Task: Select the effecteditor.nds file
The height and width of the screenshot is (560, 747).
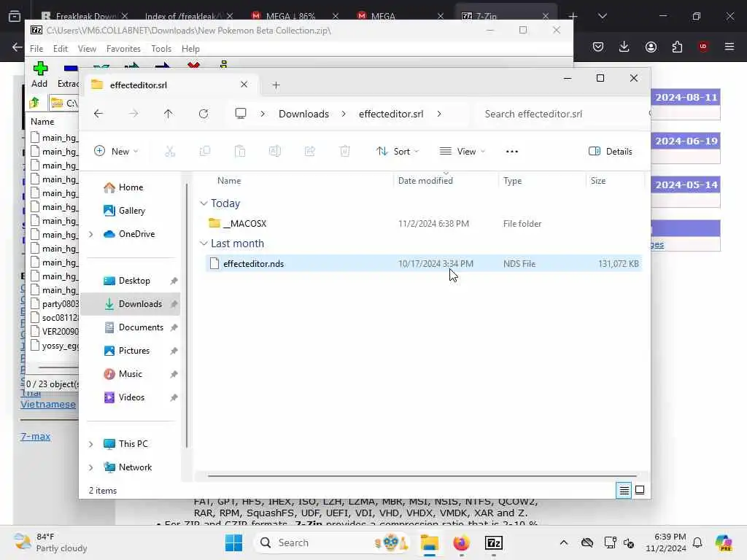Action: click(x=424, y=263)
